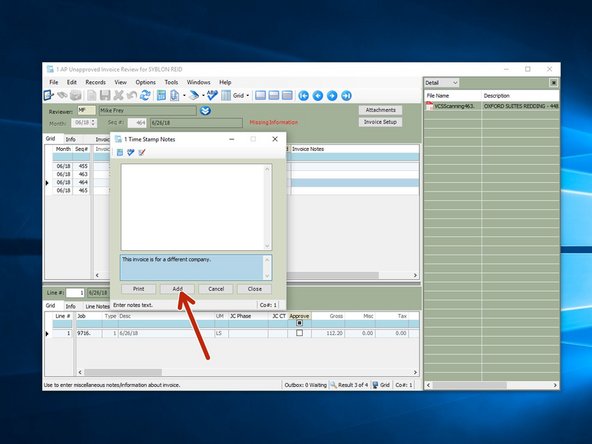Open the View menu

[120, 82]
